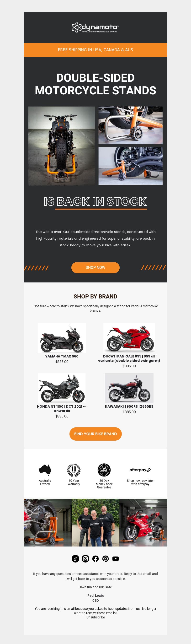Click the Australia Owned map icon
Screen dimensions: 191x644
click(45, 470)
